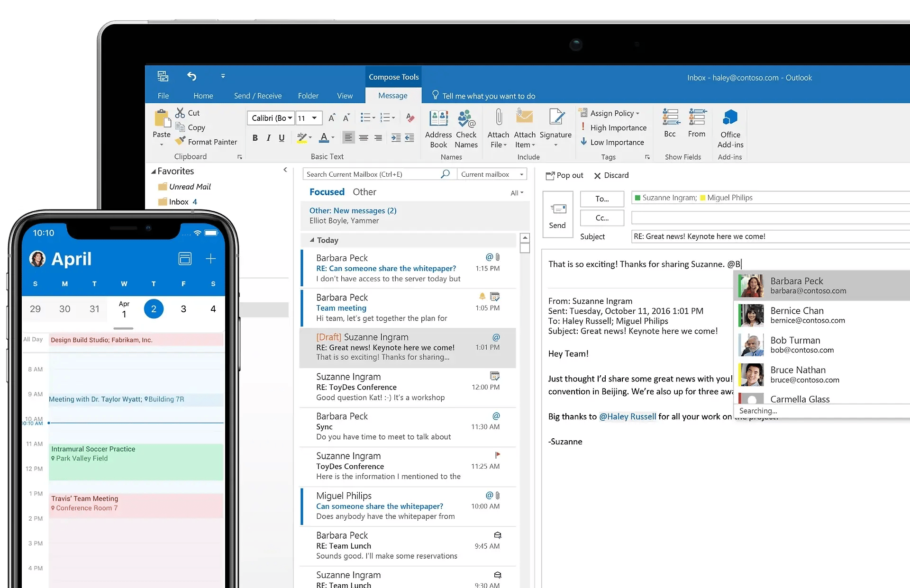Switch to the Folder tab
Screen dimensions: 910x588
pos(308,96)
